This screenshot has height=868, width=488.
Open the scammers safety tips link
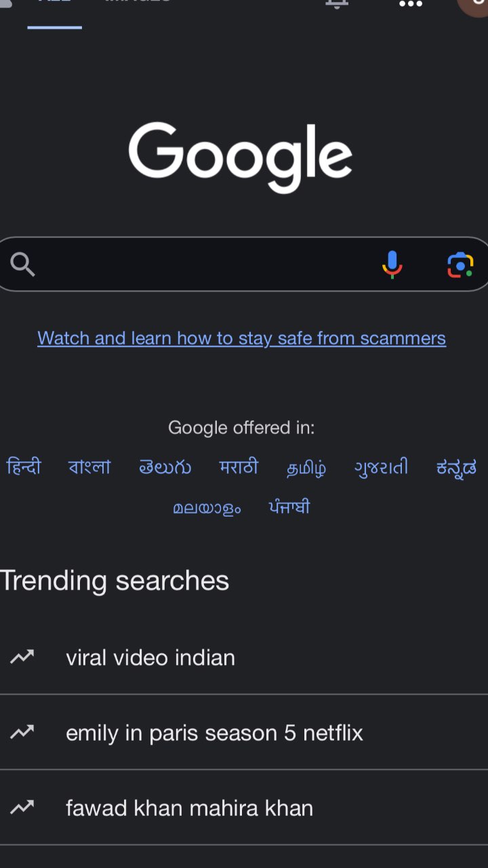[x=241, y=338]
